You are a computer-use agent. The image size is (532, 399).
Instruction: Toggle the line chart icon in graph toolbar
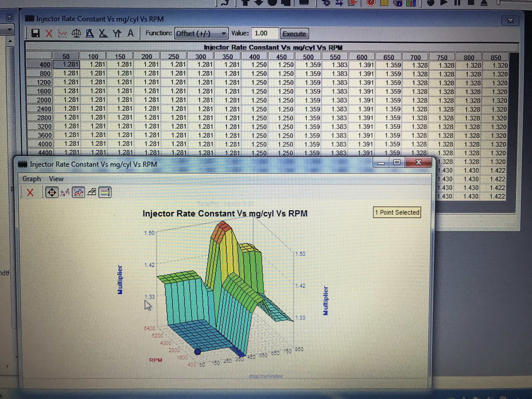point(78,192)
